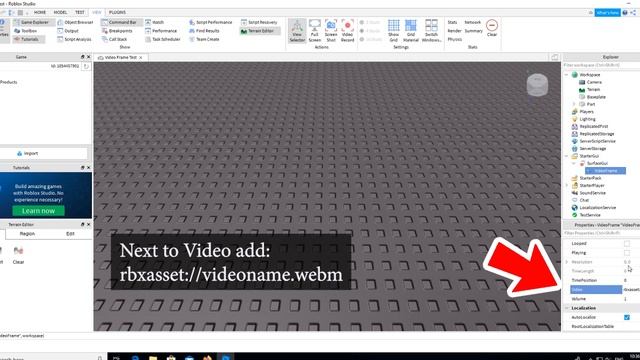Select Baseplate in the Explorer

[596, 97]
